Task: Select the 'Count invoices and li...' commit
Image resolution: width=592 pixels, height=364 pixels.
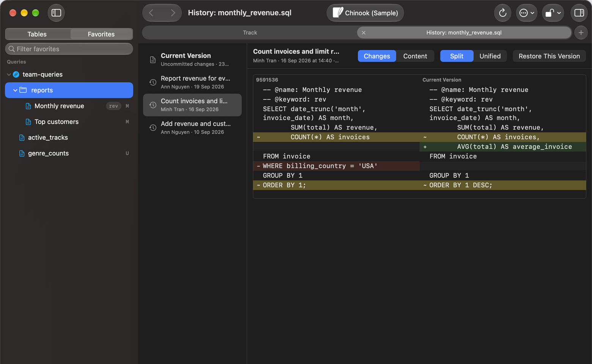Action: (x=192, y=105)
